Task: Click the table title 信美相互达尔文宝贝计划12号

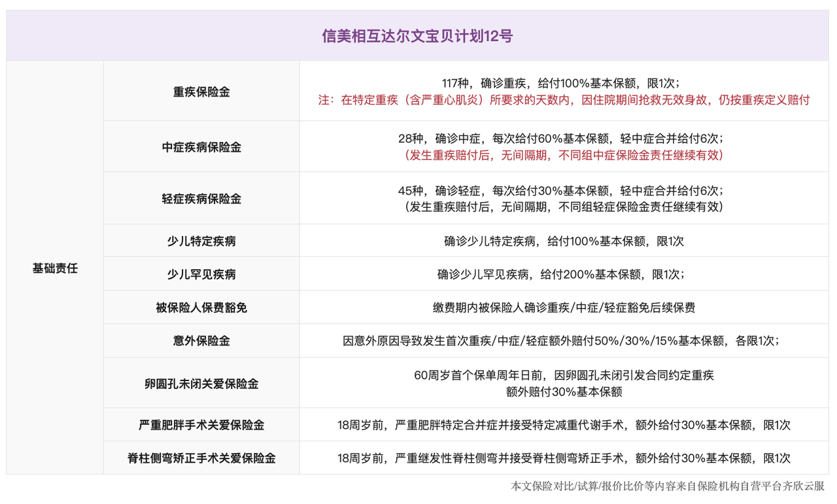Action: pos(417,36)
